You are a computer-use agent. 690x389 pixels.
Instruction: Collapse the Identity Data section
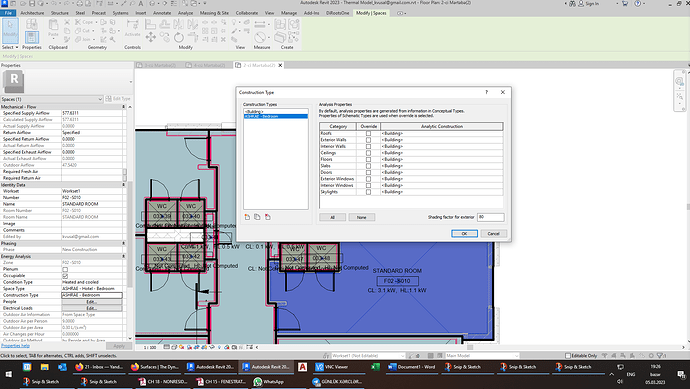point(123,185)
